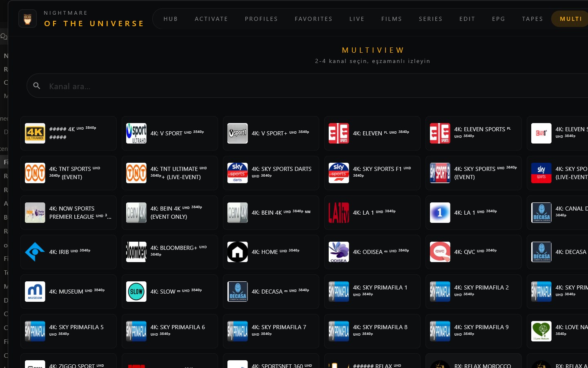This screenshot has height=368, width=588.
Task: Select the 4K UltraHD channel logo
Action: point(35,133)
